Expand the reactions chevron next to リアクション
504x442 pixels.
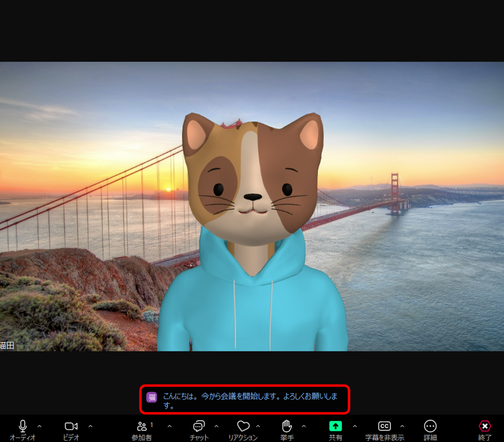coord(258,426)
